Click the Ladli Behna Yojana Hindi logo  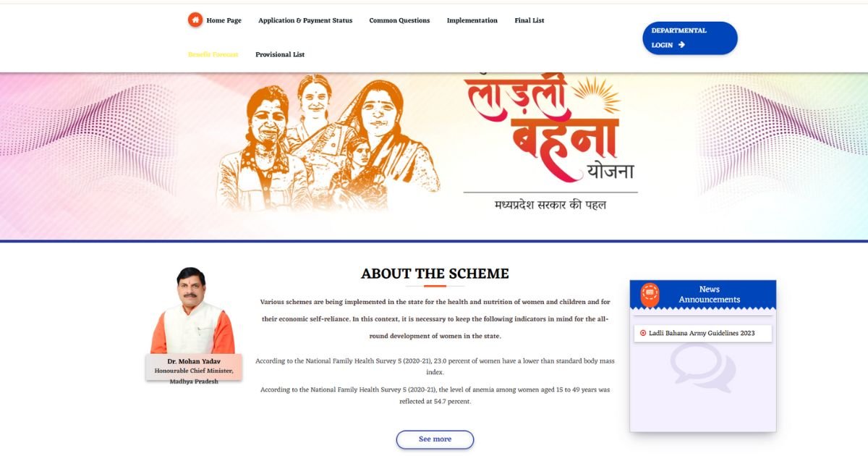pyautogui.click(x=550, y=141)
